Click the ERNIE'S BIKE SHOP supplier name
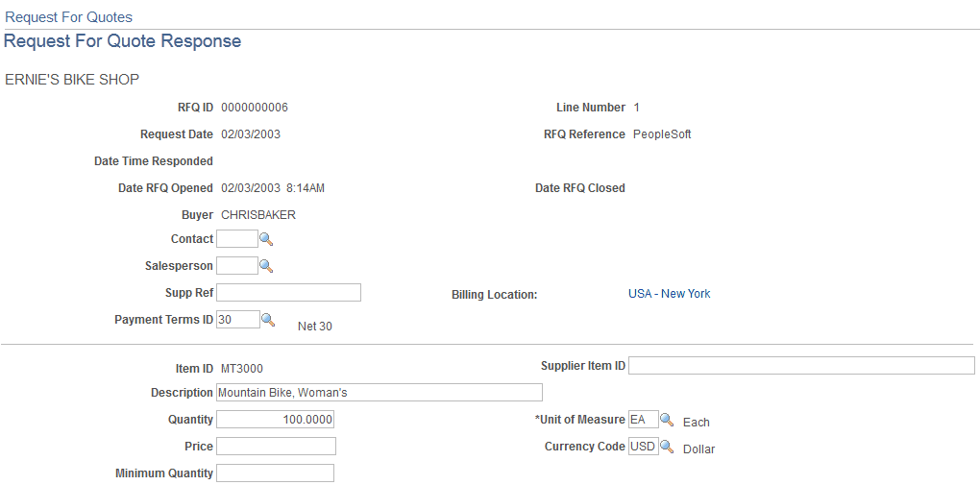The image size is (980, 485). pos(72,80)
